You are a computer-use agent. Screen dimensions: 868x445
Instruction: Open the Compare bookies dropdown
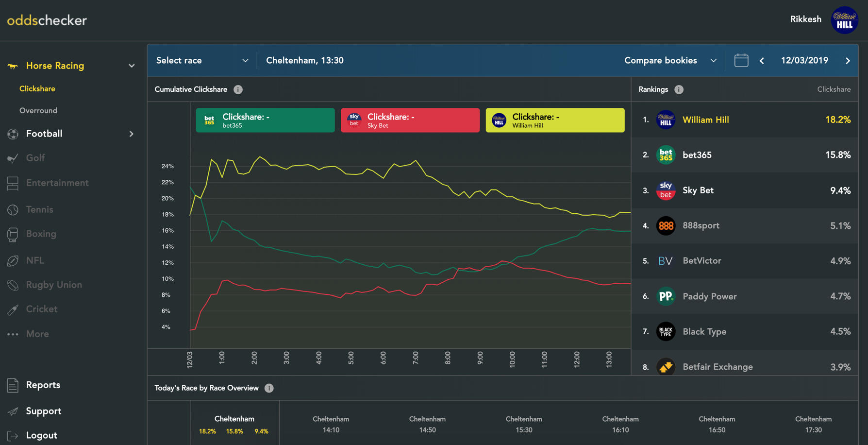pos(670,61)
